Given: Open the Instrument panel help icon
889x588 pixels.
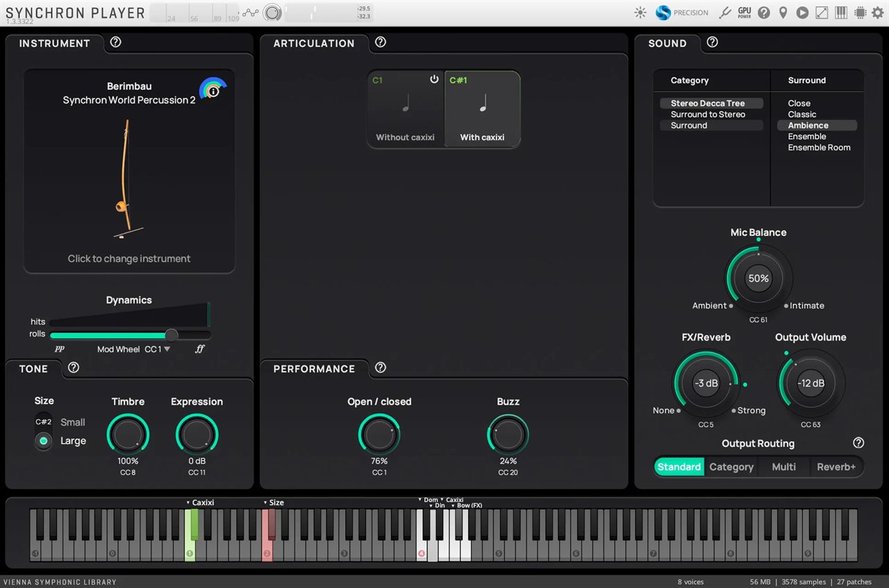Looking at the screenshot, I should click(x=116, y=42).
